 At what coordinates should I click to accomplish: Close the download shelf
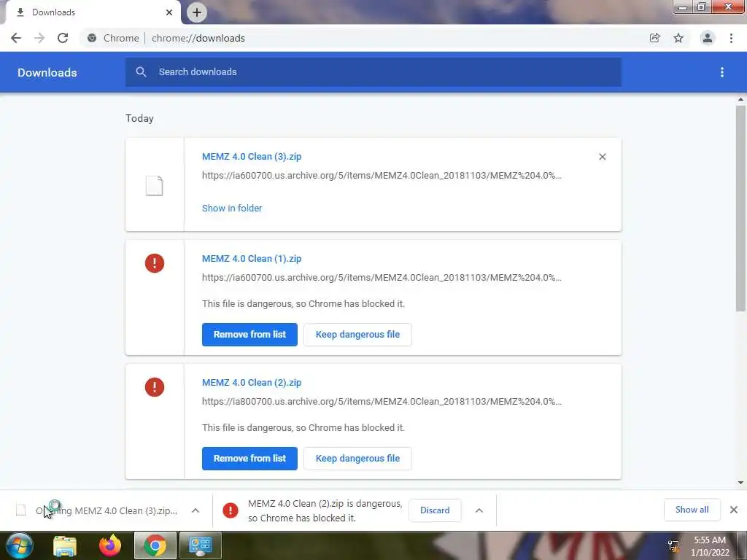pyautogui.click(x=734, y=510)
